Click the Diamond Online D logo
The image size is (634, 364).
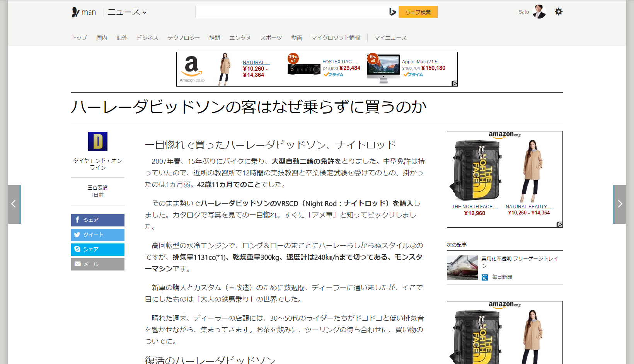98,141
